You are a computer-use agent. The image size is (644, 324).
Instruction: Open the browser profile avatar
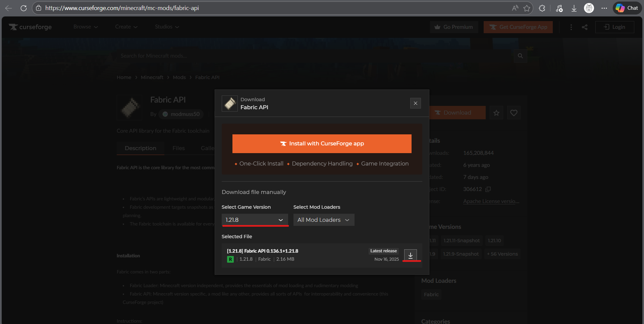tap(589, 8)
